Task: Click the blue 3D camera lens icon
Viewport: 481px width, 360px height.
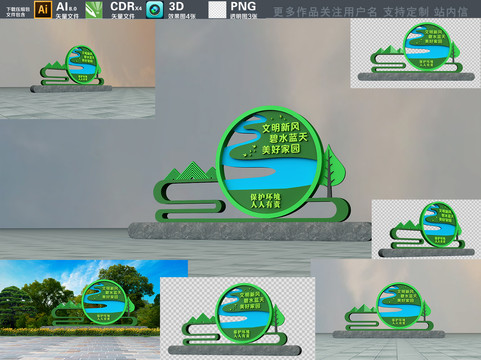Action: 155,9
